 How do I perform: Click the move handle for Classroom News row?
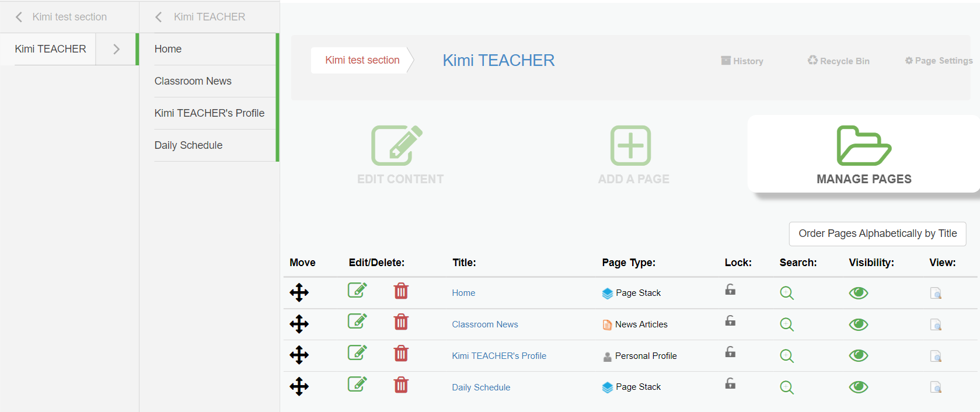(299, 324)
